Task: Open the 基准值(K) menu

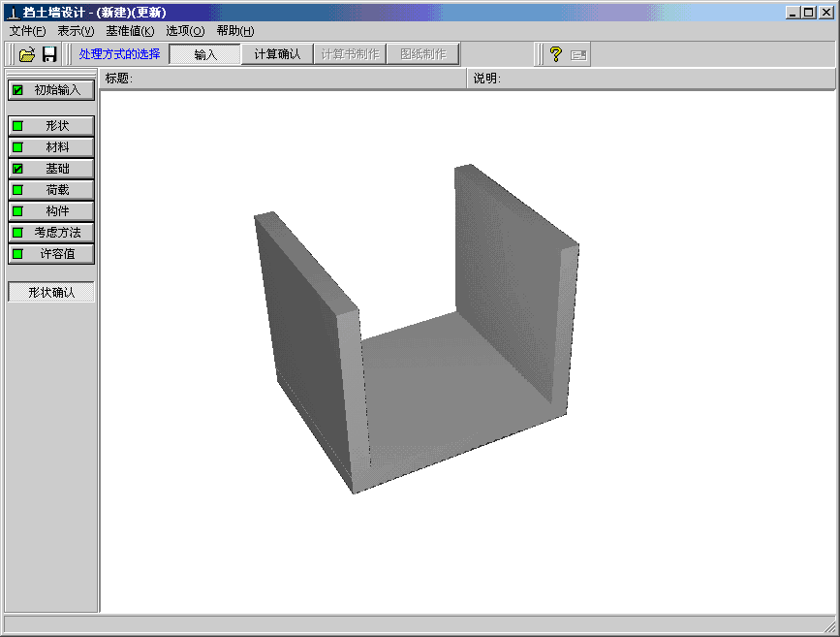Action: (x=130, y=31)
